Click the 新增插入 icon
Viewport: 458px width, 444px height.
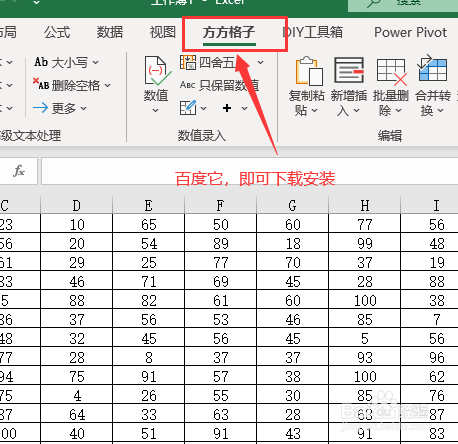349,70
